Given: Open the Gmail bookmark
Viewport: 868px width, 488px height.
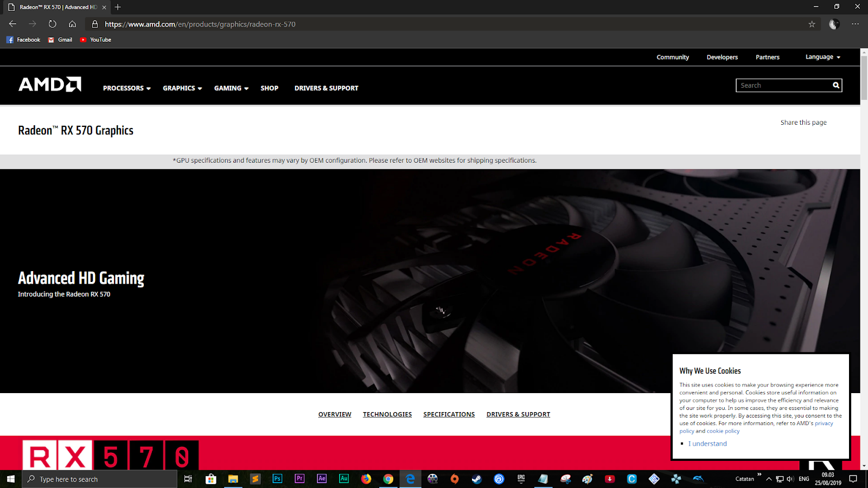Looking at the screenshot, I should click(x=60, y=40).
